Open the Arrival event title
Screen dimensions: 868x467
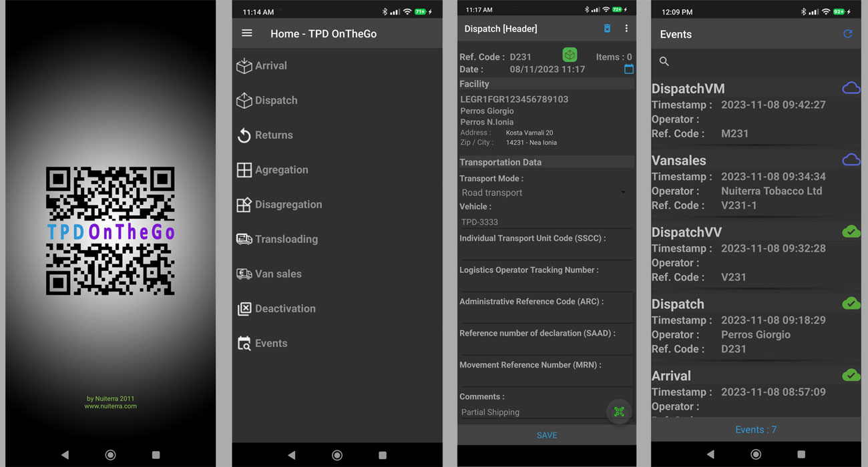[671, 376]
